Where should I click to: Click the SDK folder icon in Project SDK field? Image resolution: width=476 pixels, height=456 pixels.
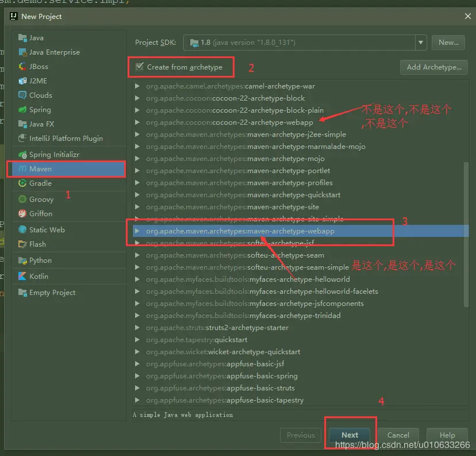point(194,43)
